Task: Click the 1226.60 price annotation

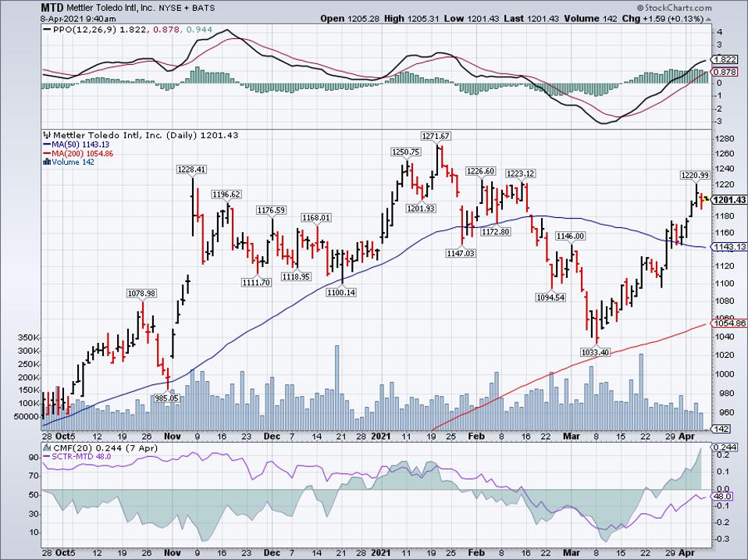Action: (x=481, y=171)
